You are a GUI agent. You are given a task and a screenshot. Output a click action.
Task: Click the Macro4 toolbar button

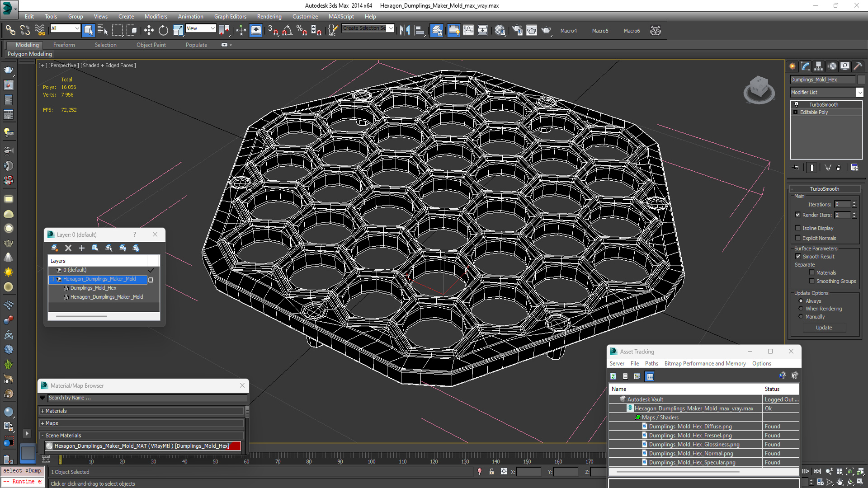[x=568, y=31]
